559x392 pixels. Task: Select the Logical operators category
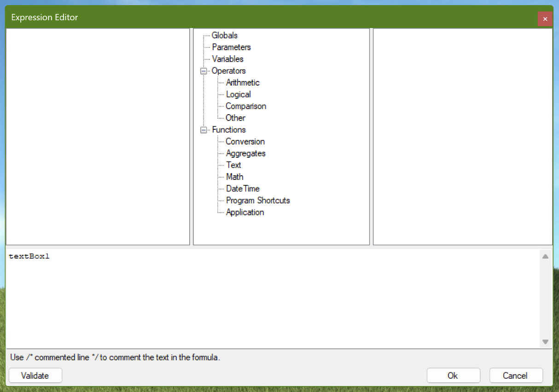[x=238, y=94]
